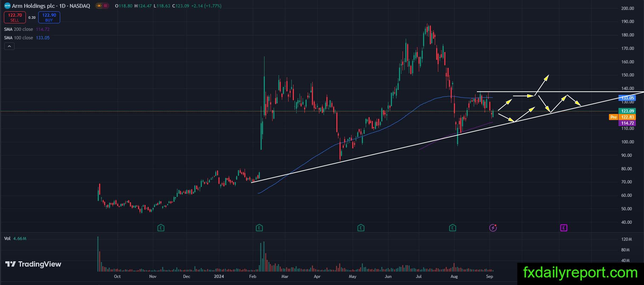644x285 pixels.
Task: Click the purple lightning event icon
Action: coord(493,228)
